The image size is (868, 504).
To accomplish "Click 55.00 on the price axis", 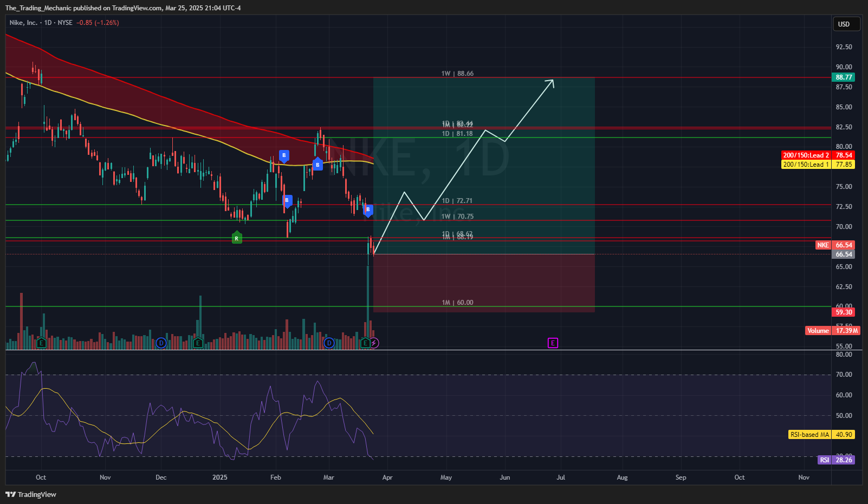I will pos(844,346).
